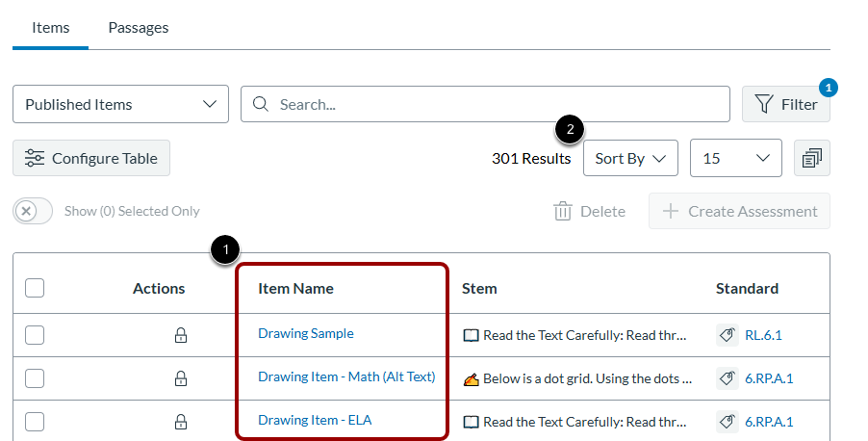
Task: Click the lock icon for Drawing Item - ELA
Action: click(x=181, y=422)
